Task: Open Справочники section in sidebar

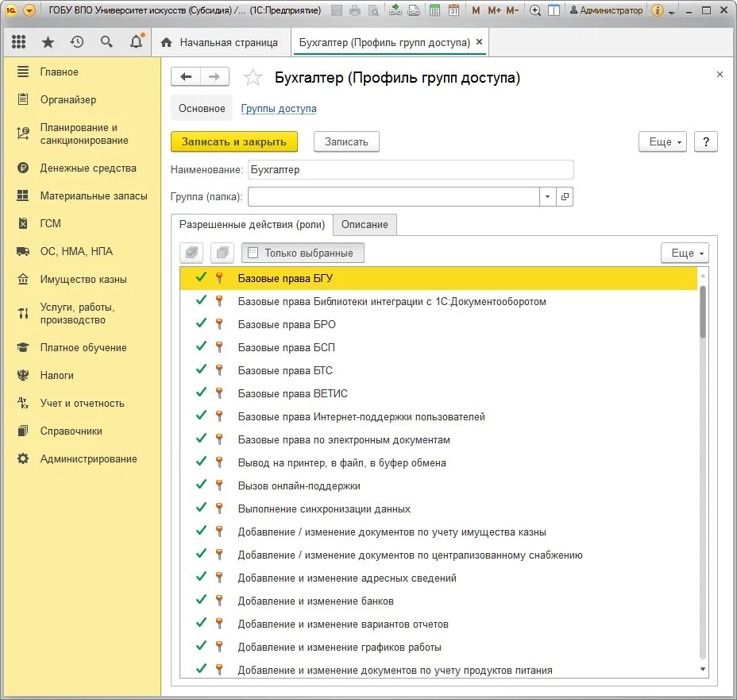Action: 71,431
